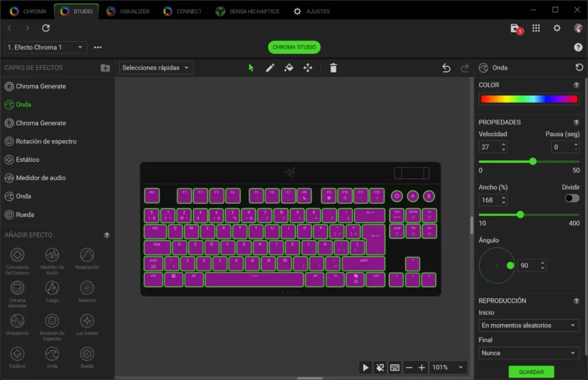Image resolution: width=588 pixels, height=380 pixels.
Task: Redo the last undone action
Action: click(x=465, y=68)
